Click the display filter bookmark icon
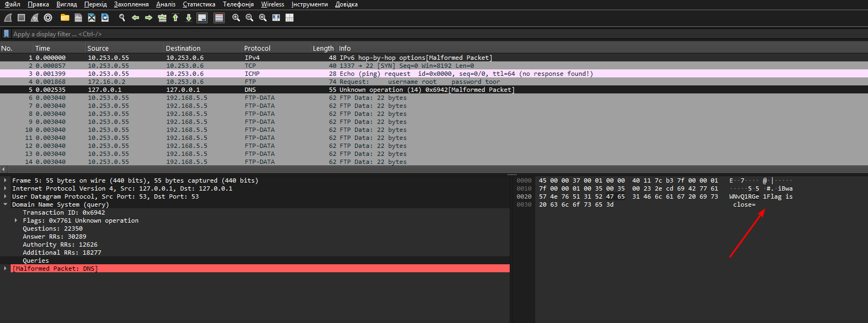The image size is (868, 323). coord(6,34)
